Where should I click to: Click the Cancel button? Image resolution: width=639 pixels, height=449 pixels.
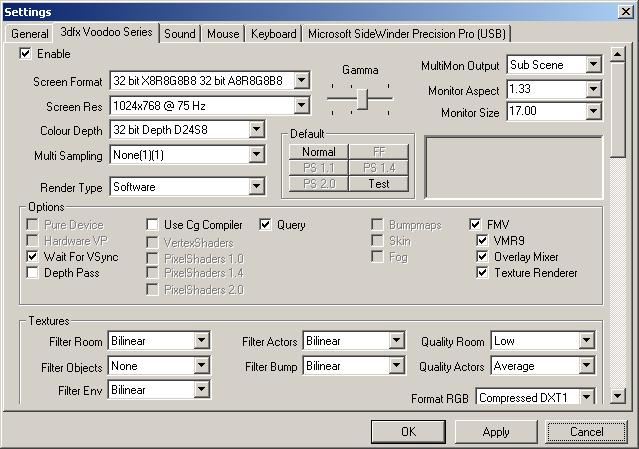[x=586, y=431]
